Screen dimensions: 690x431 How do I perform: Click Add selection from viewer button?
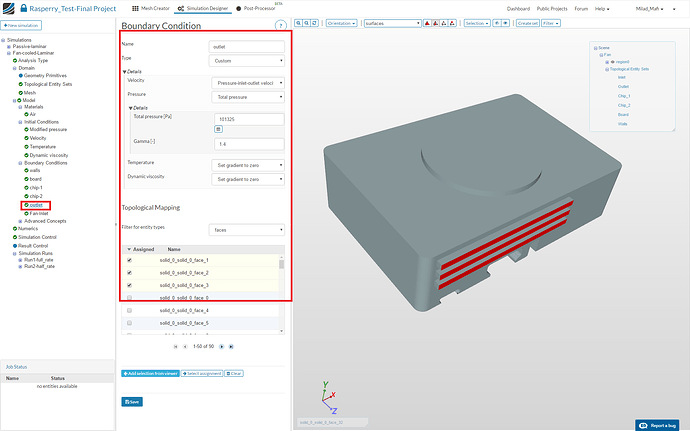click(151, 373)
